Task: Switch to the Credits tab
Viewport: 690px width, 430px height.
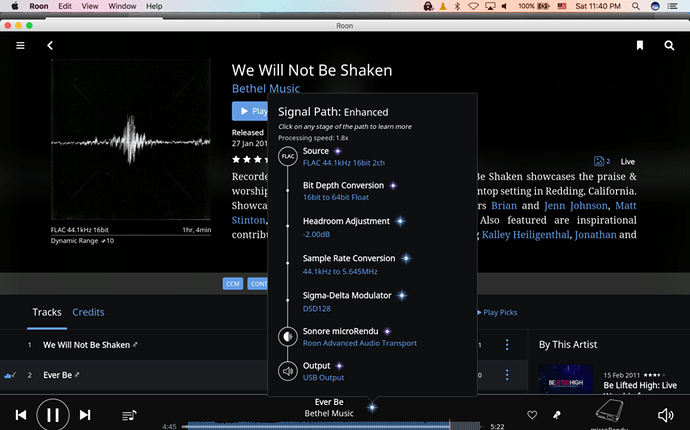Action: click(88, 312)
